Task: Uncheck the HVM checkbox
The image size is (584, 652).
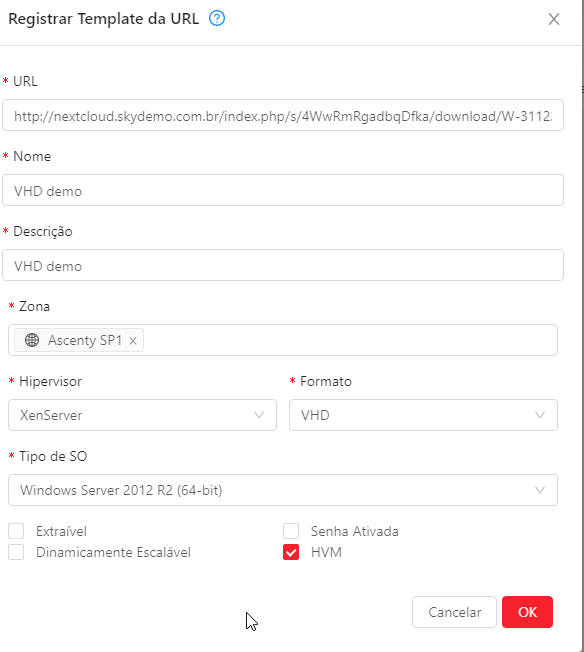Action: click(291, 552)
